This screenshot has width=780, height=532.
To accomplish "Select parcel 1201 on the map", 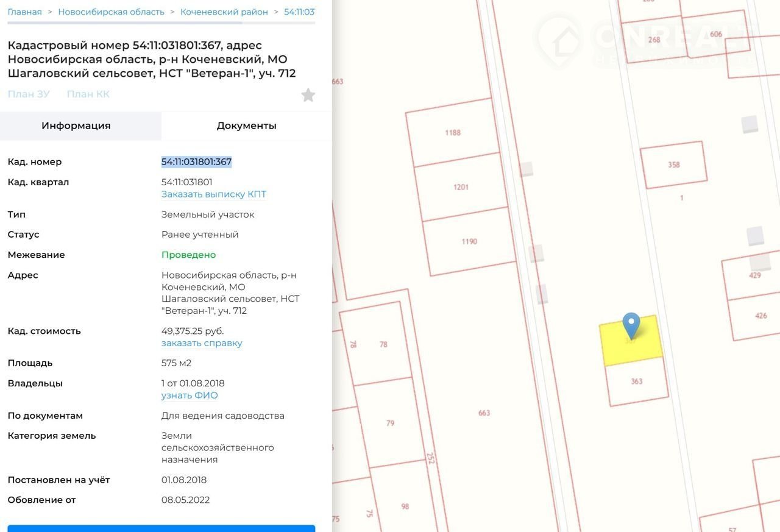I will 461,187.
